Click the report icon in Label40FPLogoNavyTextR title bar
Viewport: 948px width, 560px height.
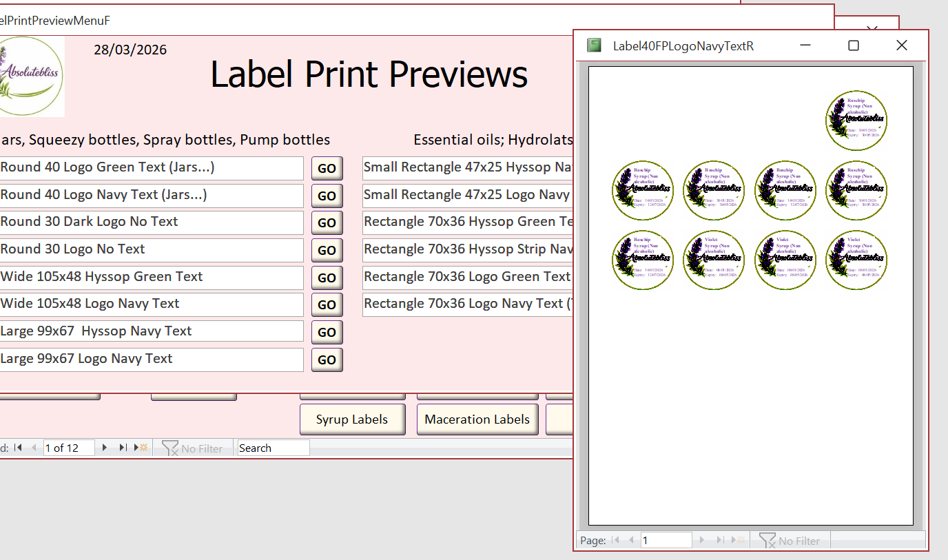click(594, 45)
